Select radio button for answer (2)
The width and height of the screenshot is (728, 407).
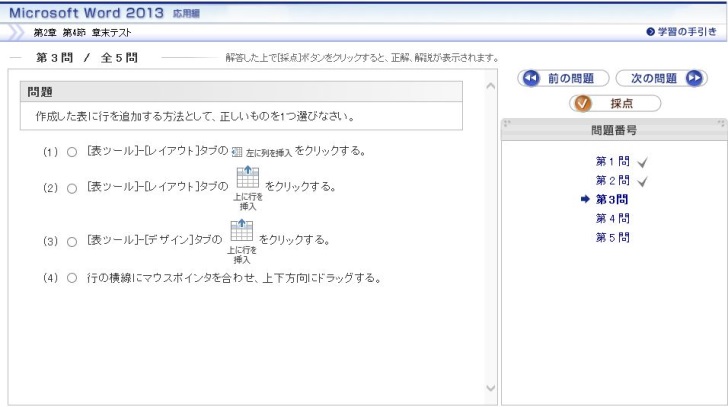(x=72, y=188)
